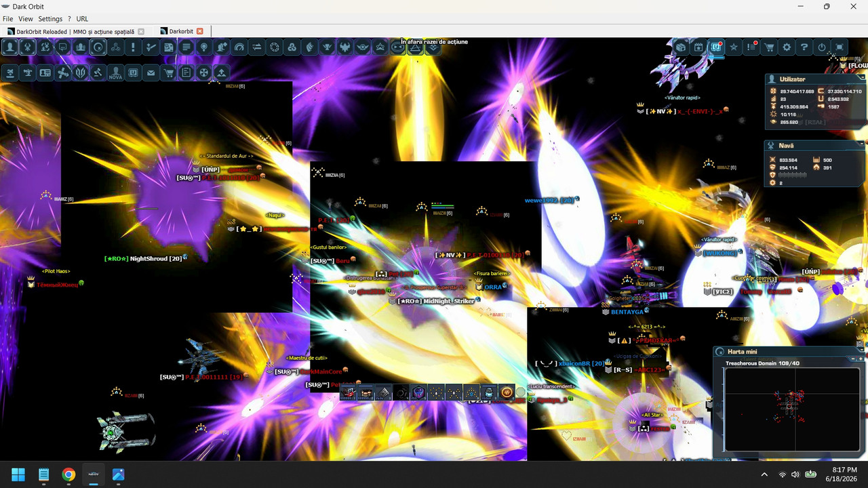Click the upload arrow icon in second row
The width and height of the screenshot is (868, 488).
tap(222, 73)
